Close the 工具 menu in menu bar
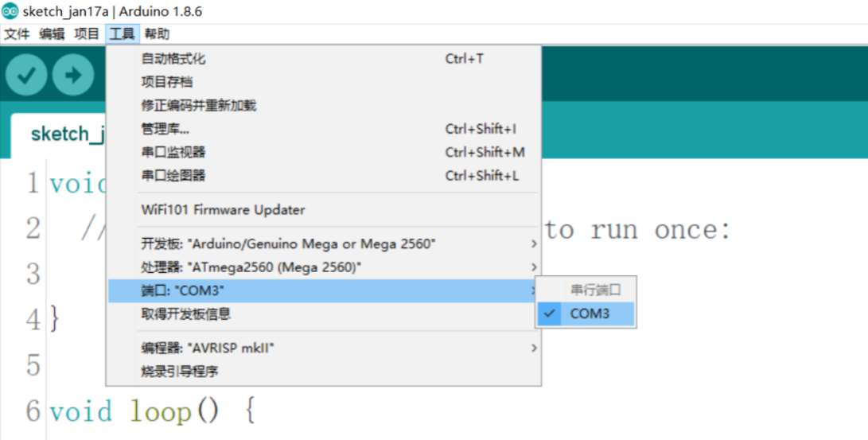The width and height of the screenshot is (868, 440). [x=122, y=34]
